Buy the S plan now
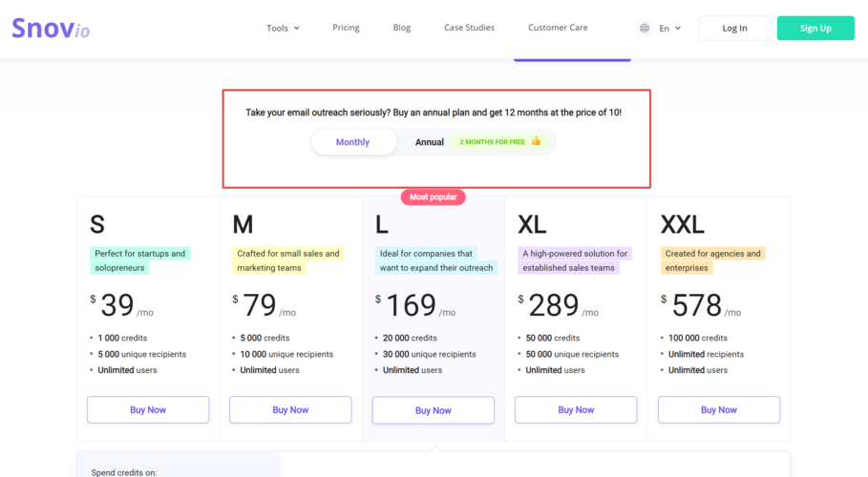Image resolution: width=868 pixels, height=477 pixels. click(148, 410)
